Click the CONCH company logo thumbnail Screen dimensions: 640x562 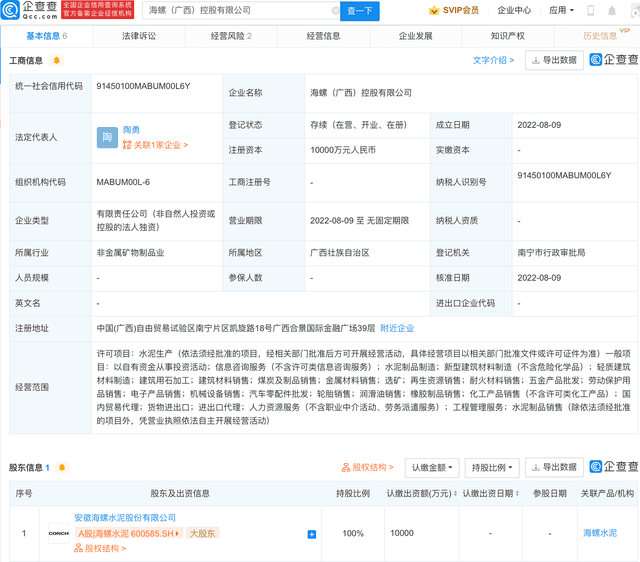59,533
